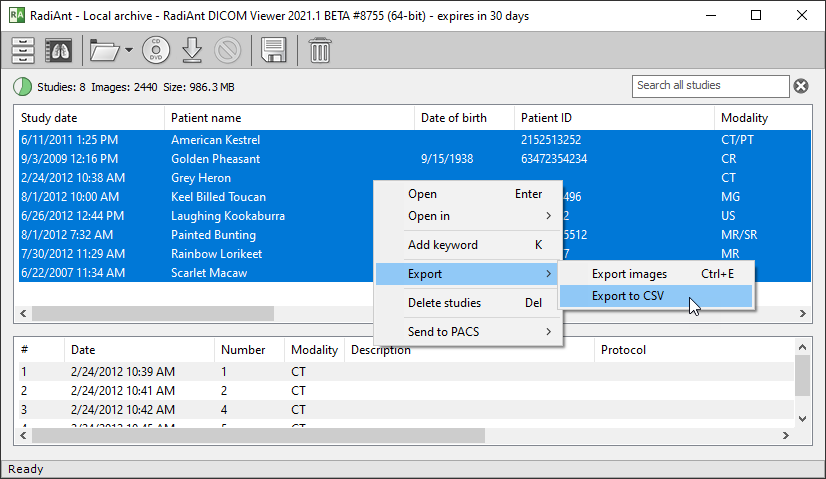Viewport: 826px width, 479px height.
Task: Click the Export menu entry
Action: tap(467, 274)
